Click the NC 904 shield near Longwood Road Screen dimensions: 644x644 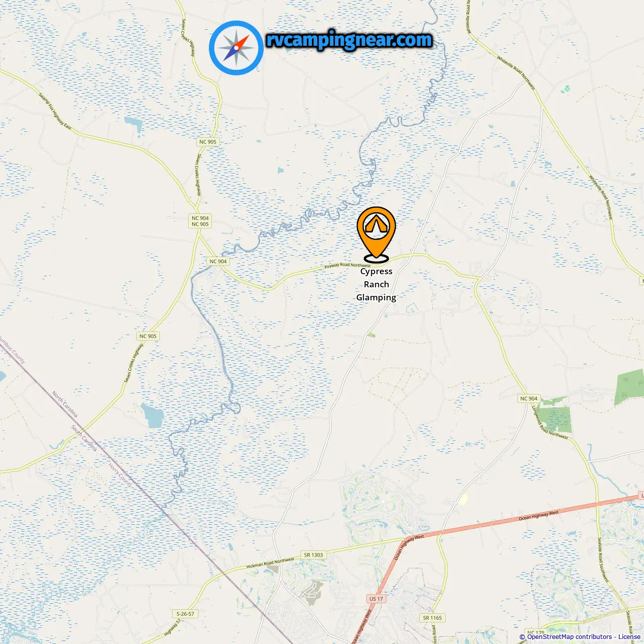point(529,398)
